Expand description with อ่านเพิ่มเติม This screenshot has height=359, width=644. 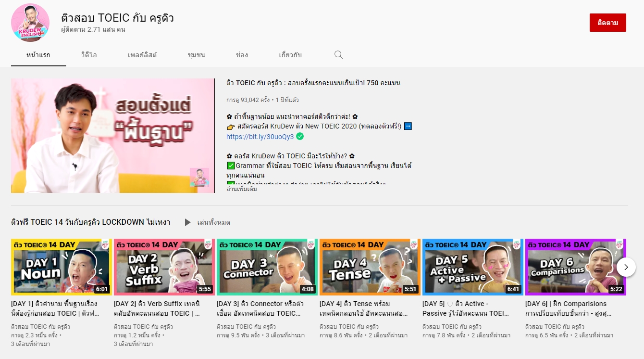click(x=242, y=189)
